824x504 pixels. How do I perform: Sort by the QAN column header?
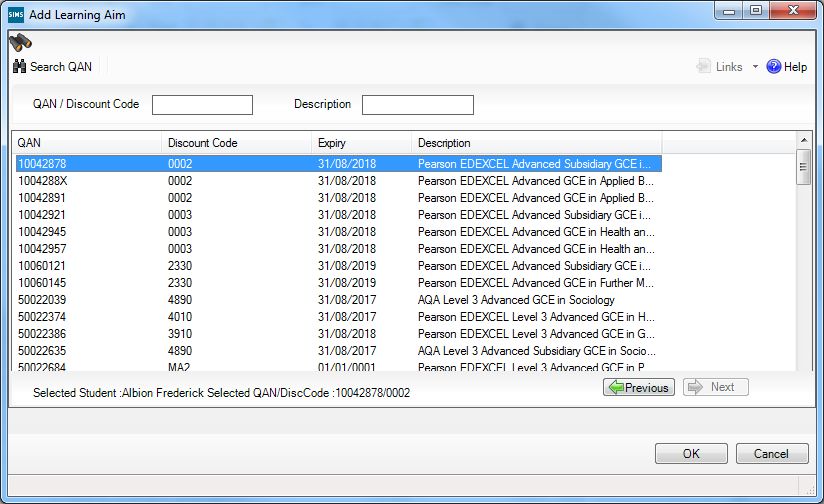click(x=86, y=143)
